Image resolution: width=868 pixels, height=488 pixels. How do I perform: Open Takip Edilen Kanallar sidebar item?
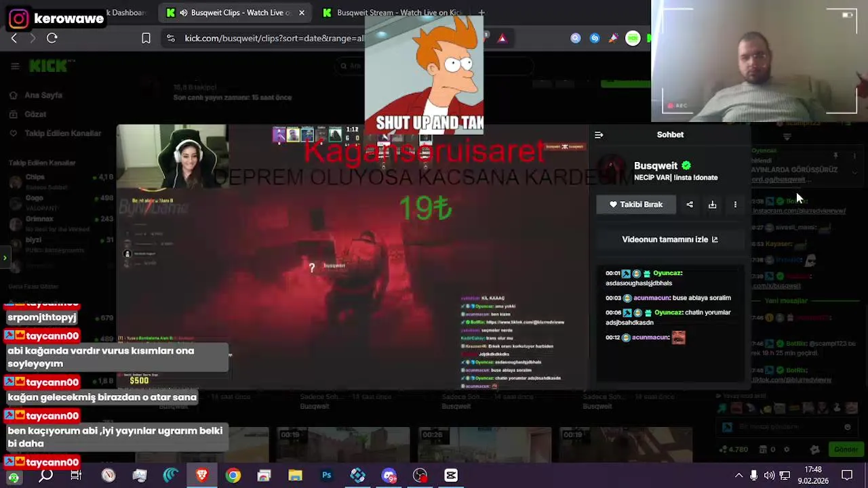(62, 134)
